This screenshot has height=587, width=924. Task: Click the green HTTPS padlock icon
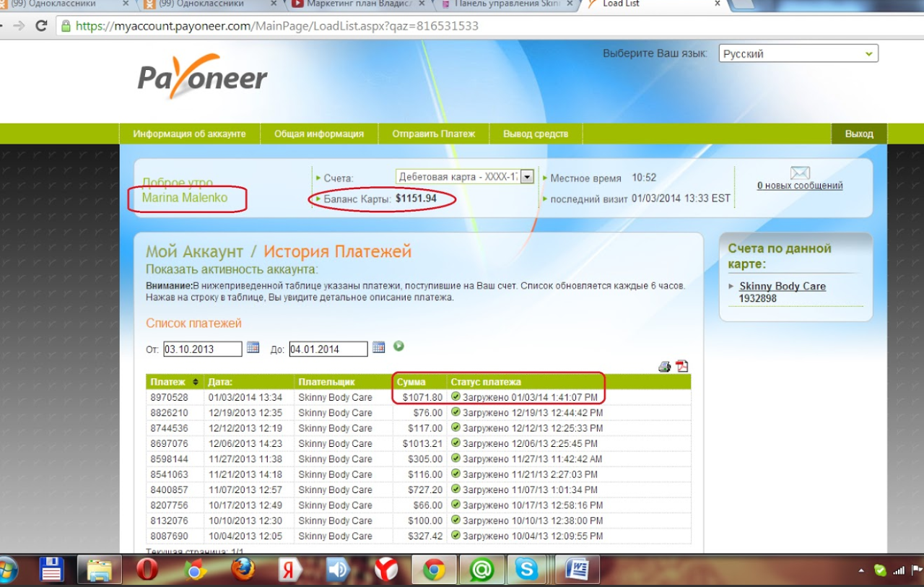(66, 26)
